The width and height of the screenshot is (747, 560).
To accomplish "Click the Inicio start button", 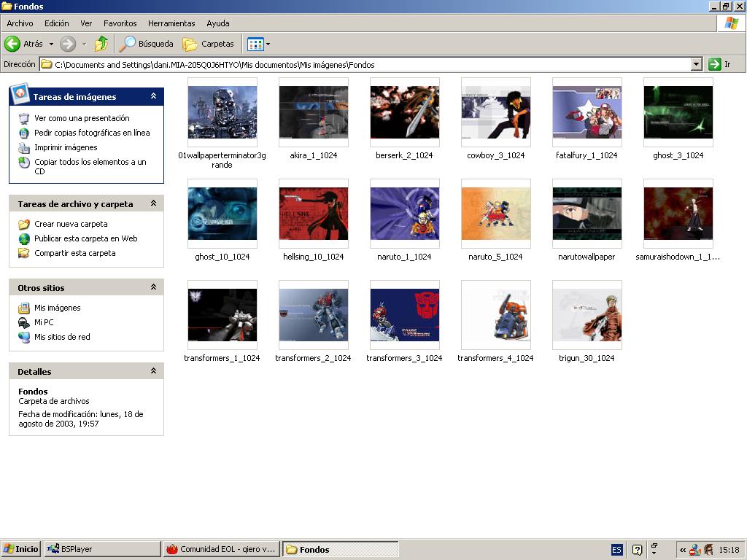I will [21, 549].
